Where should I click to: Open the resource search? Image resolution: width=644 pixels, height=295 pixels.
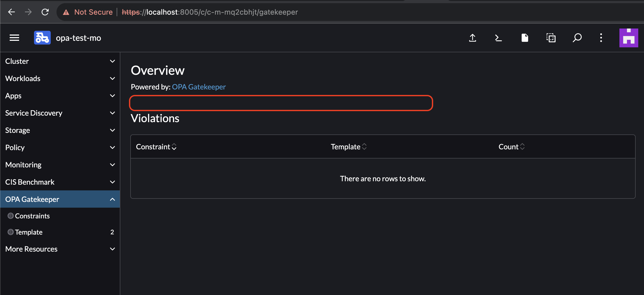coord(577,38)
